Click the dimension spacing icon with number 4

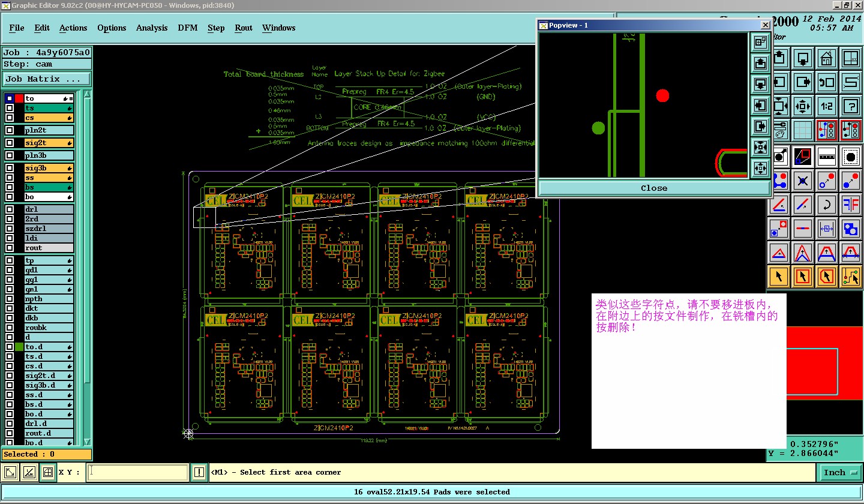pos(827,228)
